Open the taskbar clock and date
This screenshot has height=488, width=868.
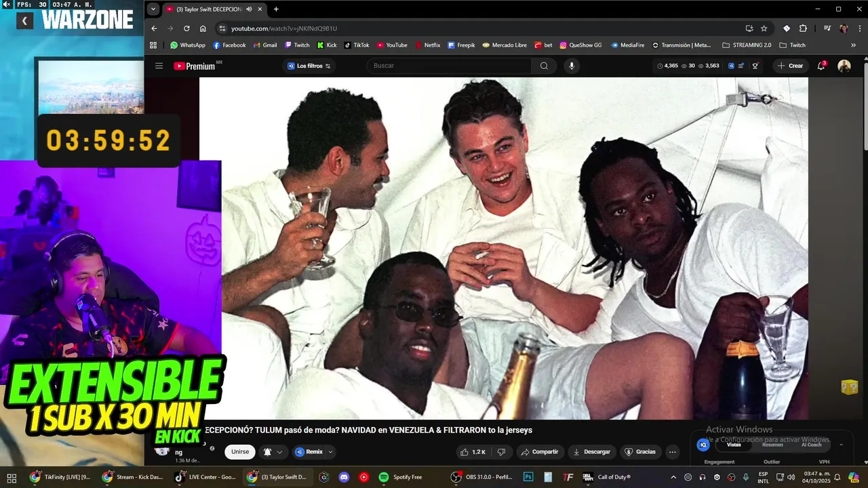(x=816, y=477)
